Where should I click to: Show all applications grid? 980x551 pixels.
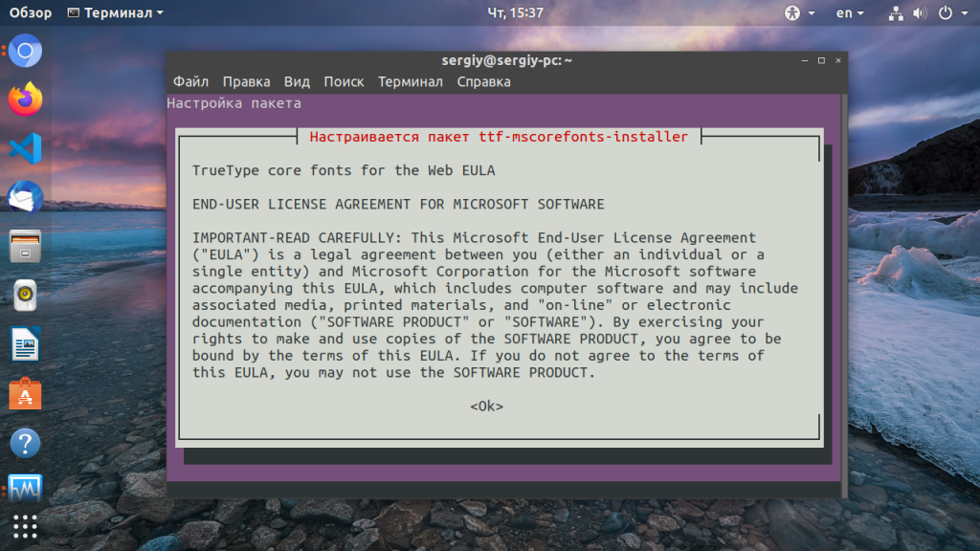point(26,527)
